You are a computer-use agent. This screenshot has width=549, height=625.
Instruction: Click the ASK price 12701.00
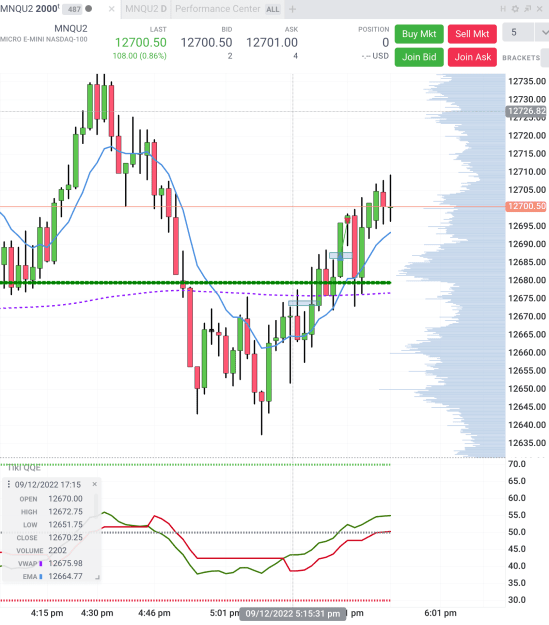tap(272, 42)
